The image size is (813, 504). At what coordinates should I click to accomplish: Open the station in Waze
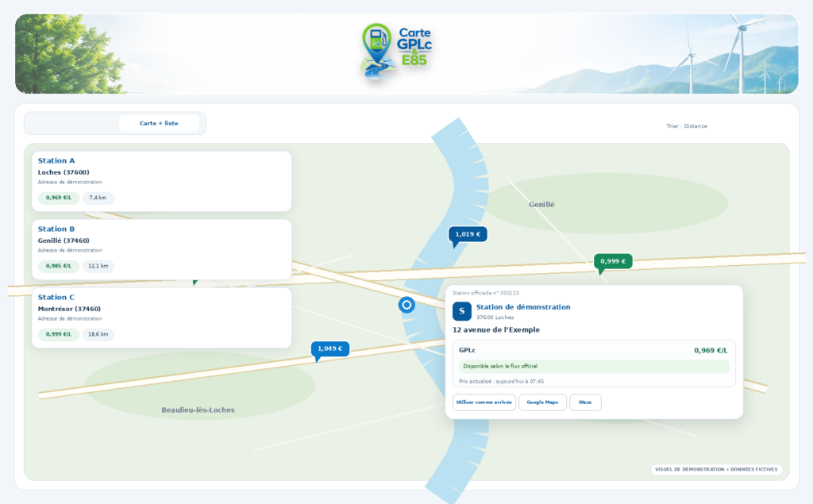point(585,402)
